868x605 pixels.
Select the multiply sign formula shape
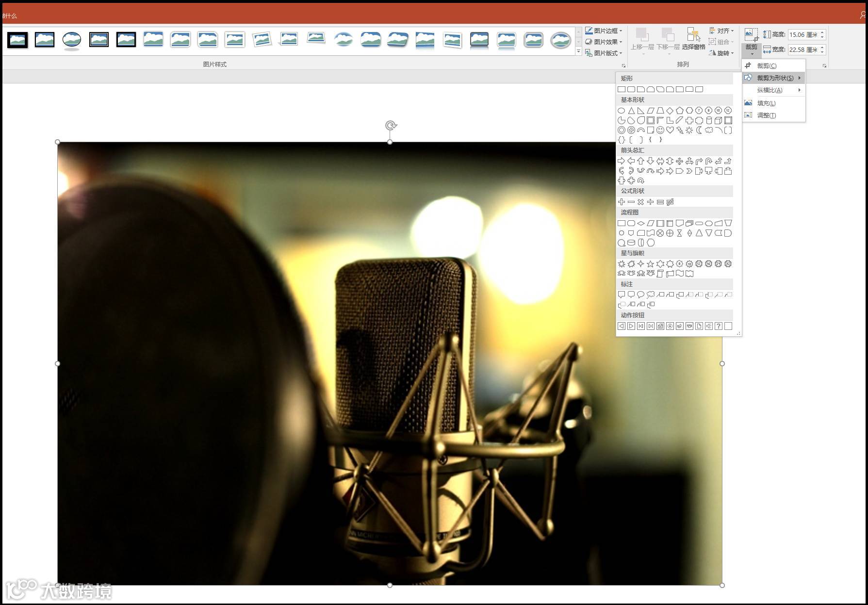[x=641, y=202]
